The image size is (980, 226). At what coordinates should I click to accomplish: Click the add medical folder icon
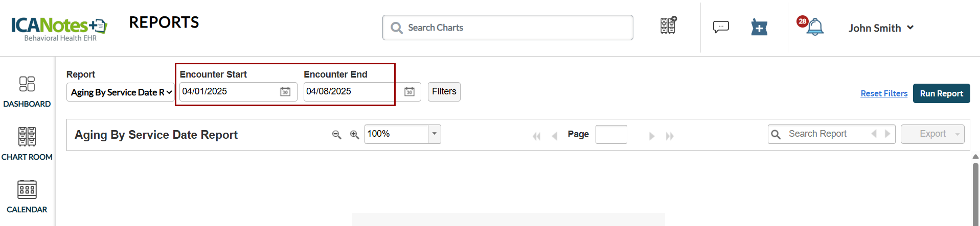tap(759, 28)
